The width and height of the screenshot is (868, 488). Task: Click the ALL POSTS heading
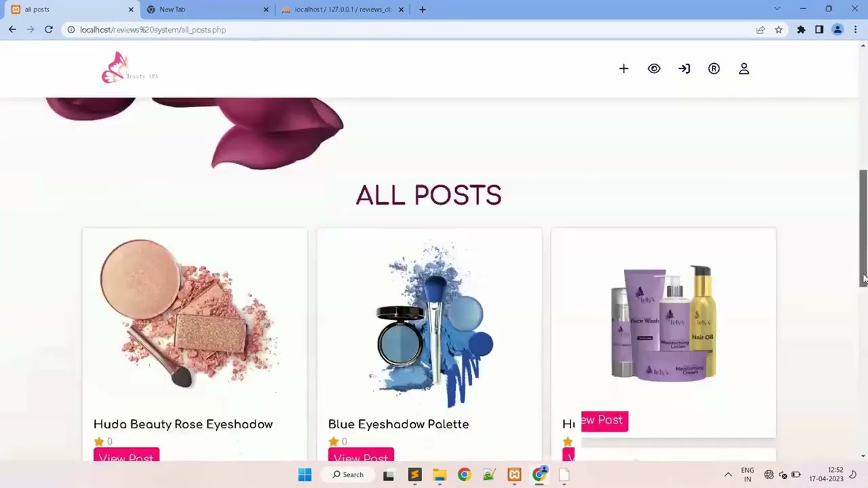[429, 195]
